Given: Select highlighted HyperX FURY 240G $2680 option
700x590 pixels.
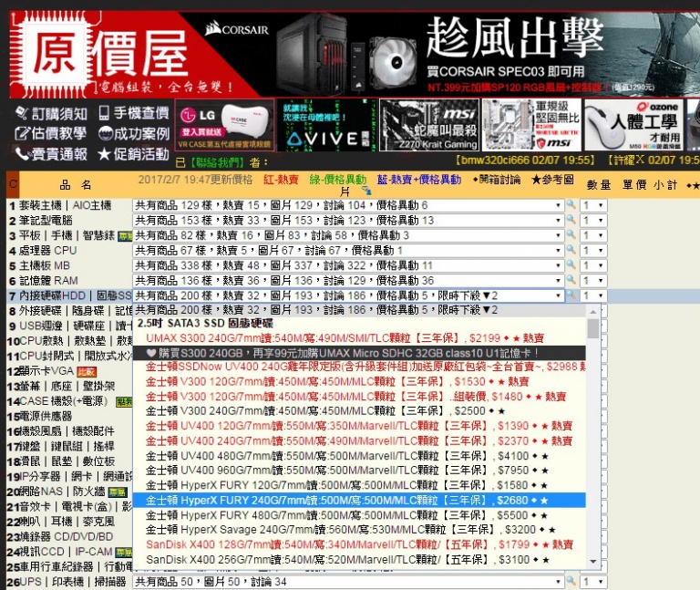Looking at the screenshot, I should 359,501.
